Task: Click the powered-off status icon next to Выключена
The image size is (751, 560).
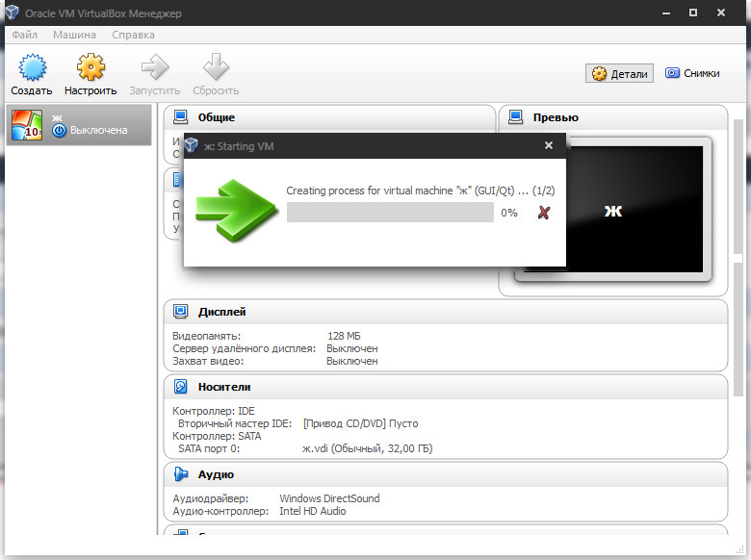Action: pyautogui.click(x=59, y=130)
